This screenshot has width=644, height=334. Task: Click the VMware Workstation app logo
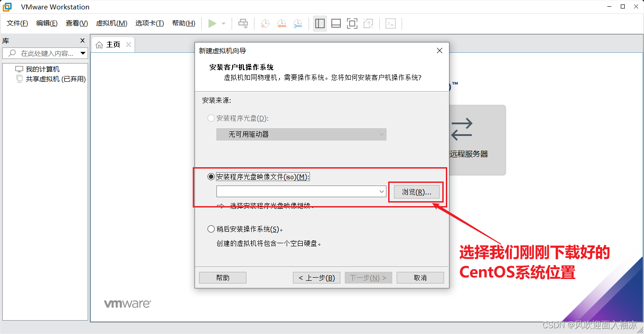coord(8,7)
